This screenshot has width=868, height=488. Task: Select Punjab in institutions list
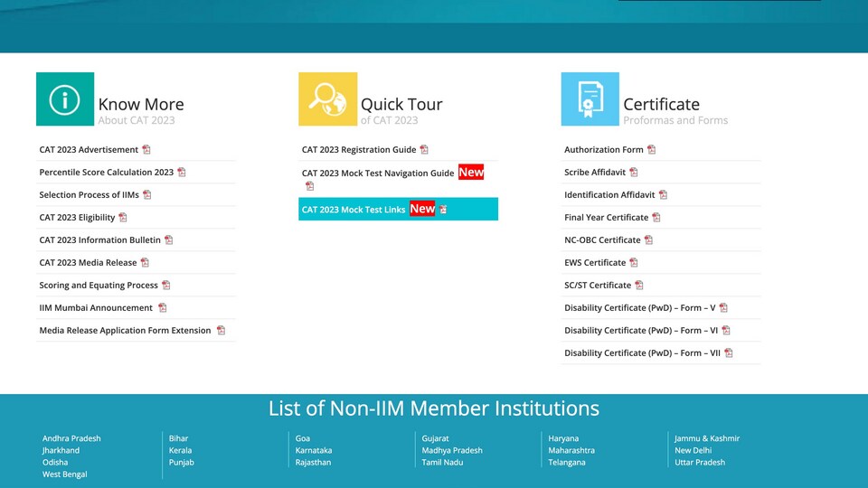182,462
